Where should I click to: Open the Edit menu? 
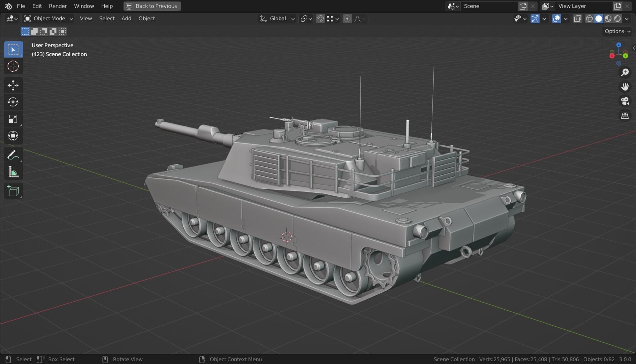[37, 6]
